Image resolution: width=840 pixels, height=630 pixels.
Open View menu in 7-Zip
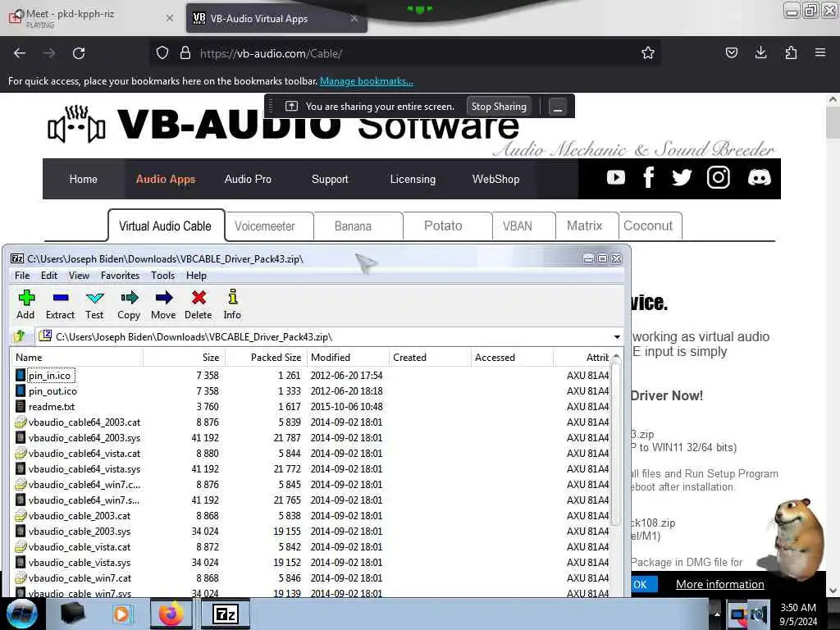[x=79, y=276]
